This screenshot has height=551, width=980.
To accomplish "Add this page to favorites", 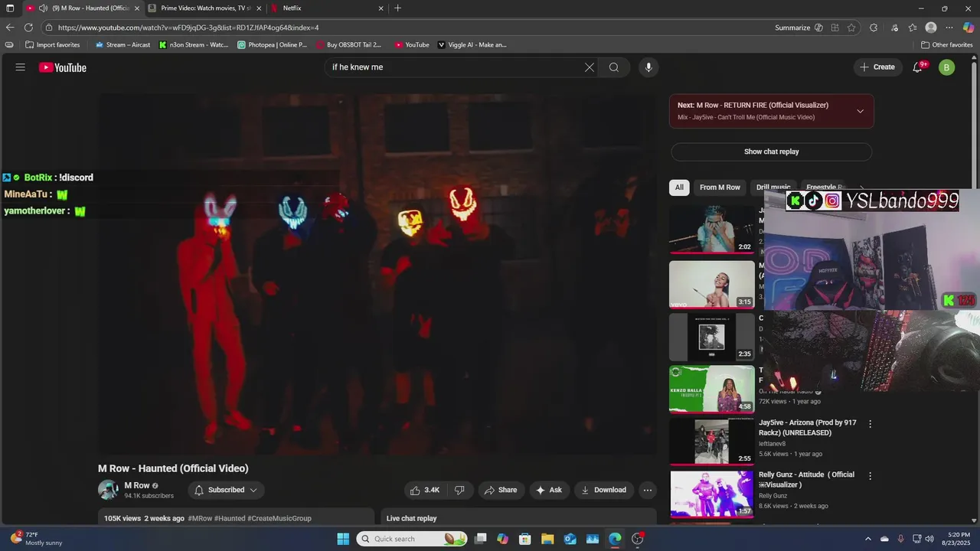I will (x=851, y=28).
